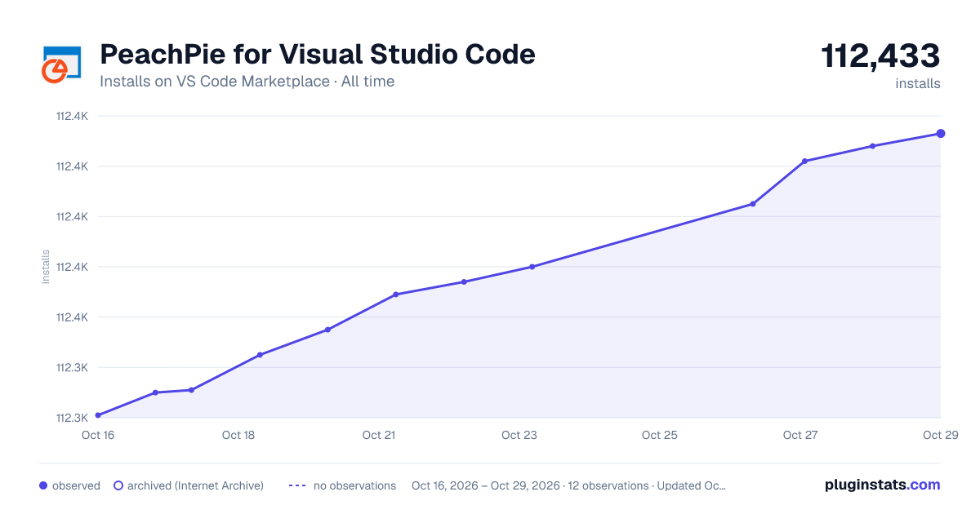Click the vertical installs y-axis title
Screen dimensions: 980x514
coord(46,267)
